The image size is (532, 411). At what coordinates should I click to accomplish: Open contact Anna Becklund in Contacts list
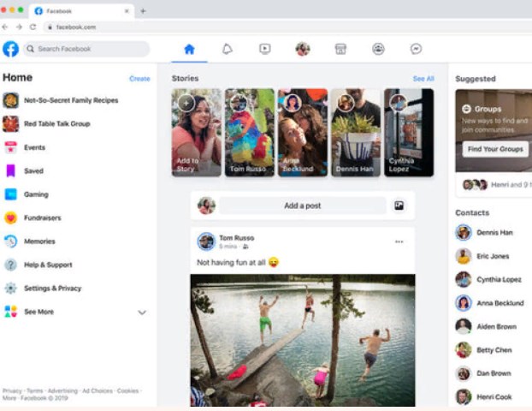coord(489,303)
